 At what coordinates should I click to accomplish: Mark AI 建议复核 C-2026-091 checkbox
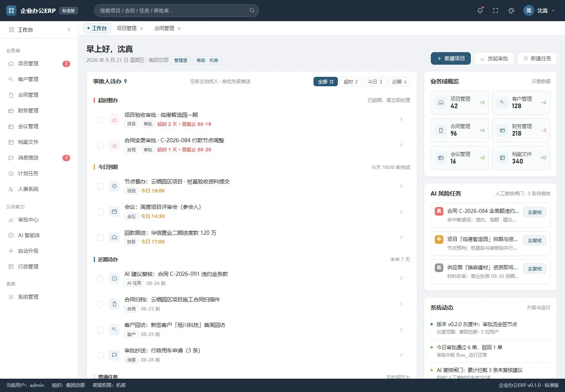tap(101, 279)
